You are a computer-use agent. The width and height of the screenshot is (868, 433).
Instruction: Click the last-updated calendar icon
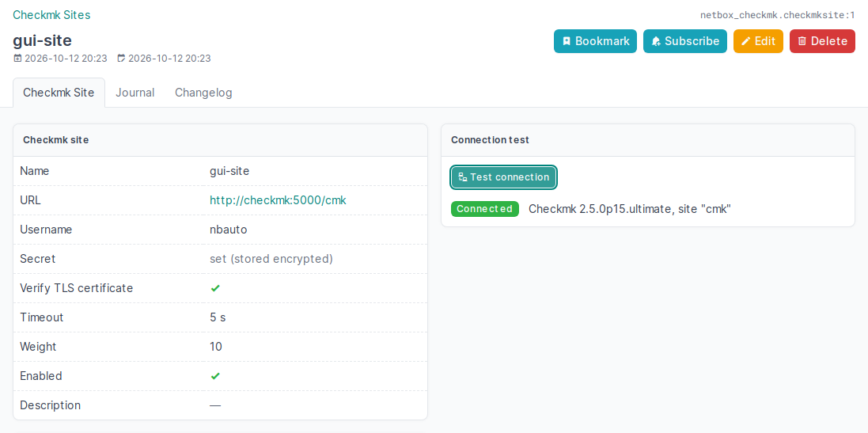click(121, 58)
